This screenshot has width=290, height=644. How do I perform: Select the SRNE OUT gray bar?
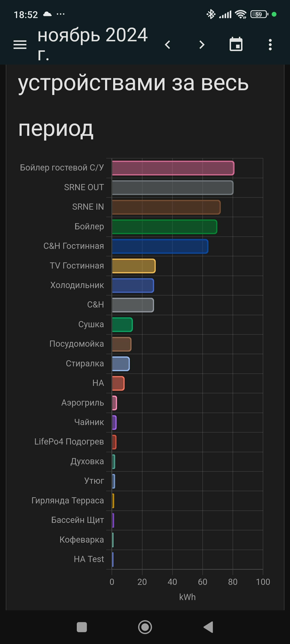[173, 188]
